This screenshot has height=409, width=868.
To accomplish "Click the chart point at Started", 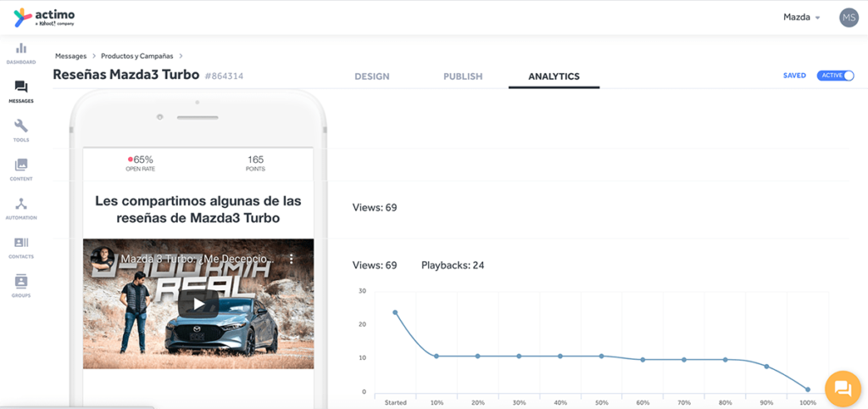I will [x=395, y=312].
